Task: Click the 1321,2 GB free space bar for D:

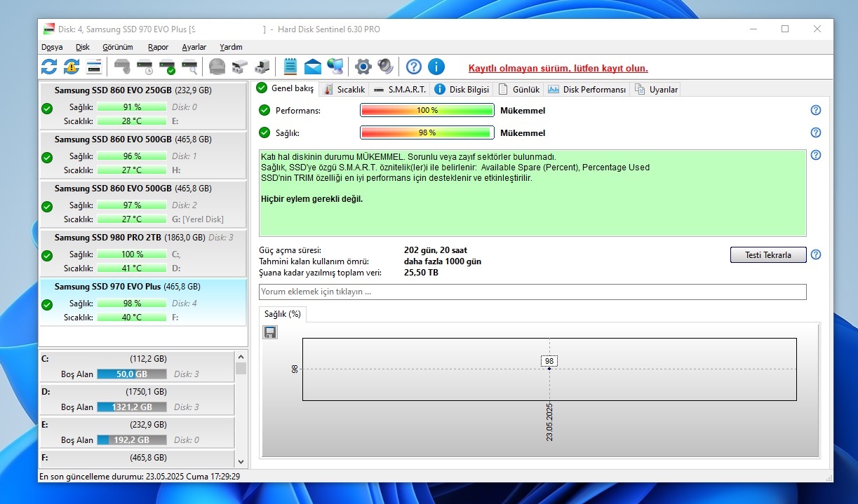Action: pyautogui.click(x=132, y=407)
